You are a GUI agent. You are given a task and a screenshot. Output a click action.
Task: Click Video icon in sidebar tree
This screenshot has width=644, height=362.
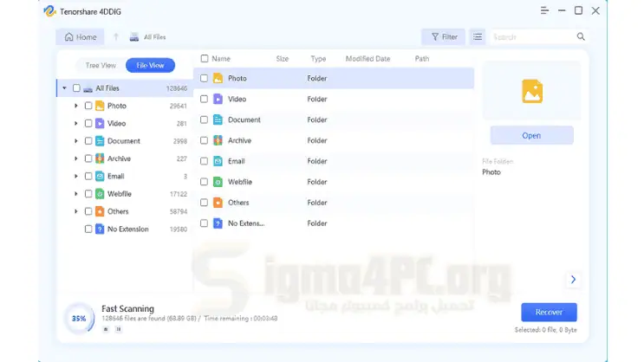point(100,124)
